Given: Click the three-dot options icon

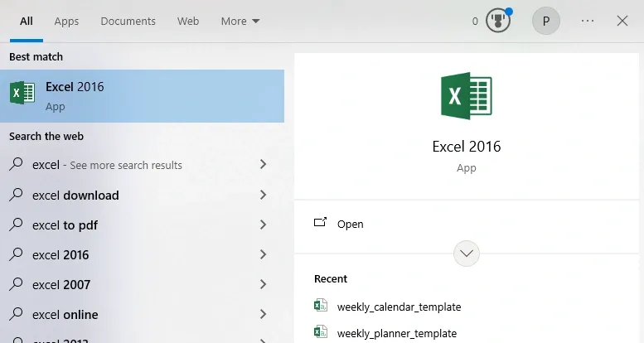Looking at the screenshot, I should pyautogui.click(x=588, y=21).
